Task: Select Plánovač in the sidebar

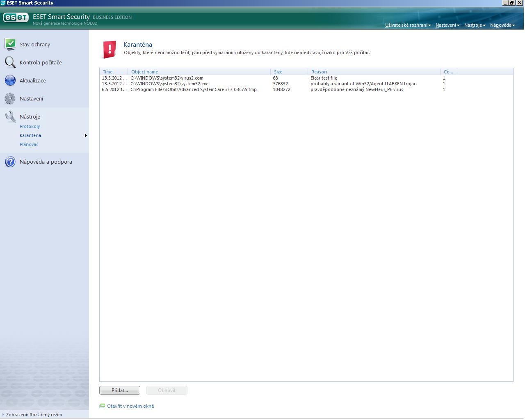Action: [x=29, y=144]
